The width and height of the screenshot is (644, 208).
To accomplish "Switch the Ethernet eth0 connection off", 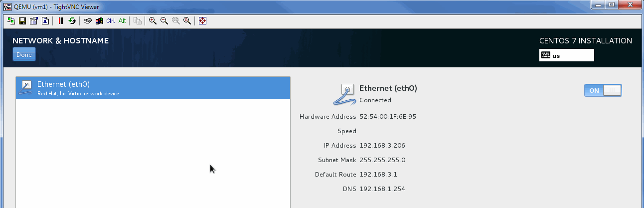I will click(x=603, y=90).
